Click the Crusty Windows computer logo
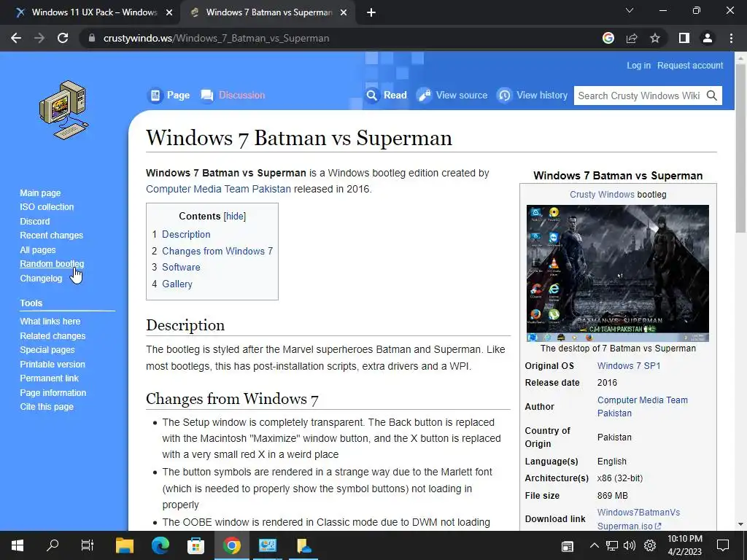This screenshot has height=560, width=747. (64, 110)
